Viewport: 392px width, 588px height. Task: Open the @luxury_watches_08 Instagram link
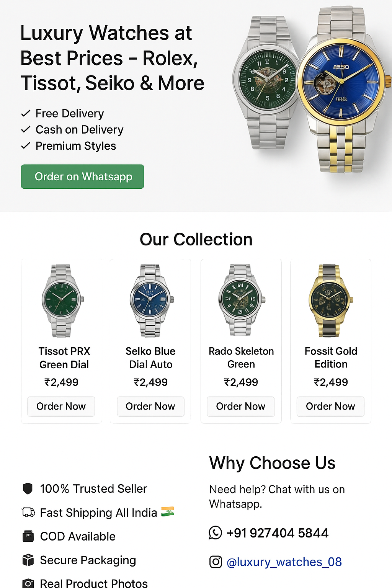pos(284,562)
